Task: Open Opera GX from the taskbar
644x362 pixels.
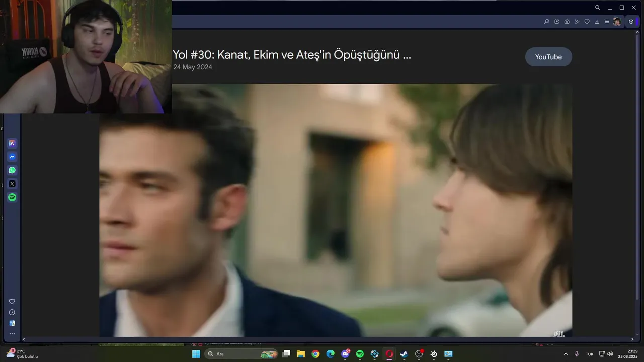Action: (x=389, y=354)
